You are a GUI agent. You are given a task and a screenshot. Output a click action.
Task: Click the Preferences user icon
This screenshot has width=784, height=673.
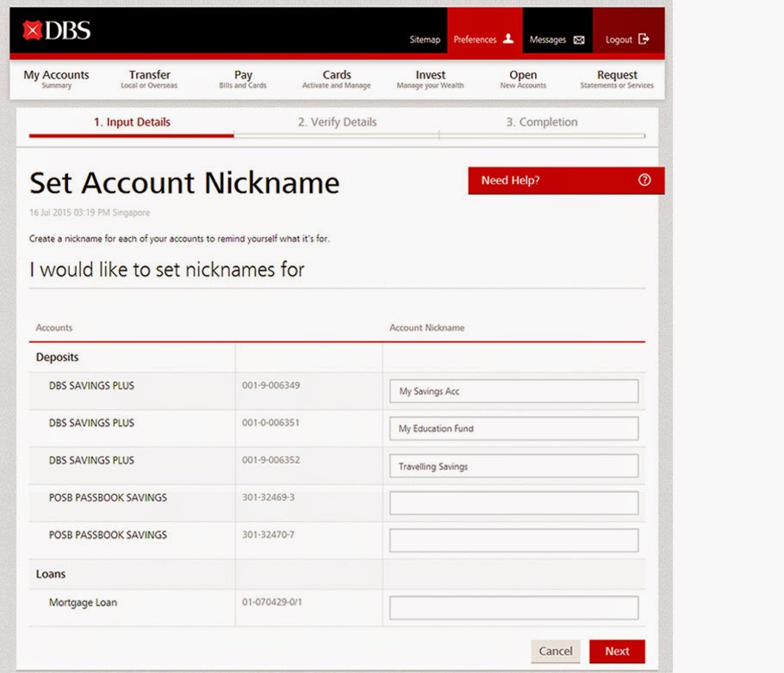508,39
